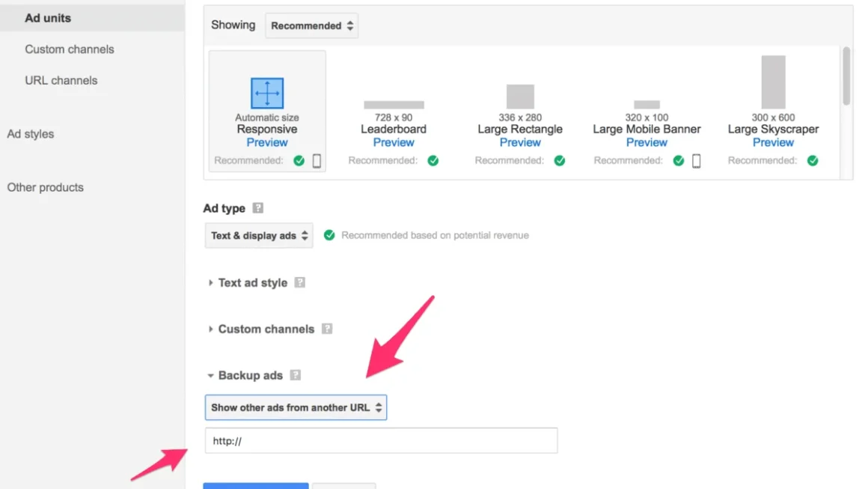Click the green checkmark under Large Mobile Banner
868x489 pixels.
click(679, 160)
